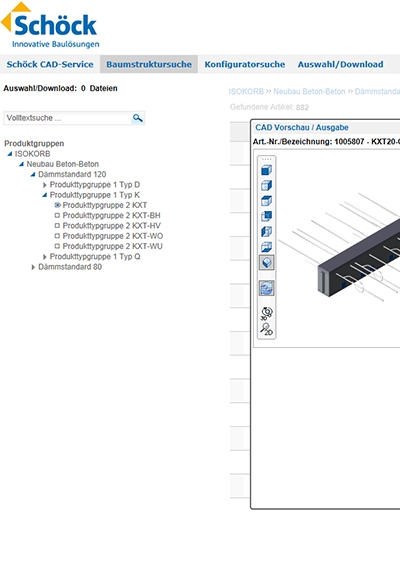400x566 pixels.
Task: Select the front view cube icon
Action: tap(266, 170)
